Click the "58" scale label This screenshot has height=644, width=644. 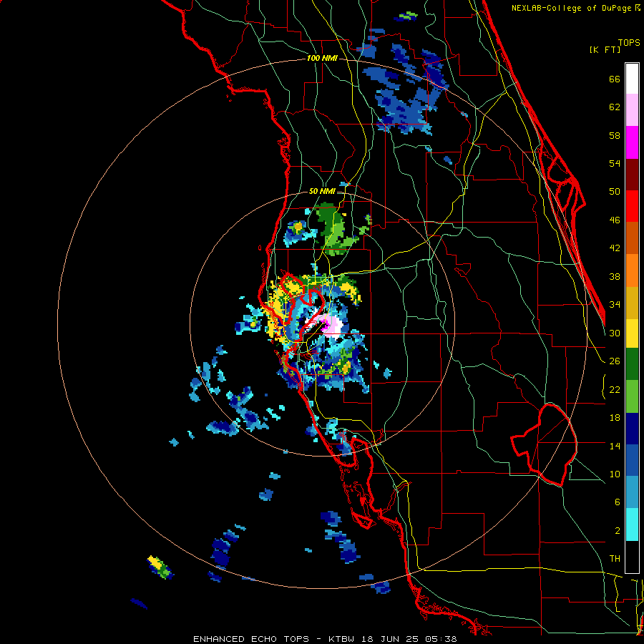[615, 136]
